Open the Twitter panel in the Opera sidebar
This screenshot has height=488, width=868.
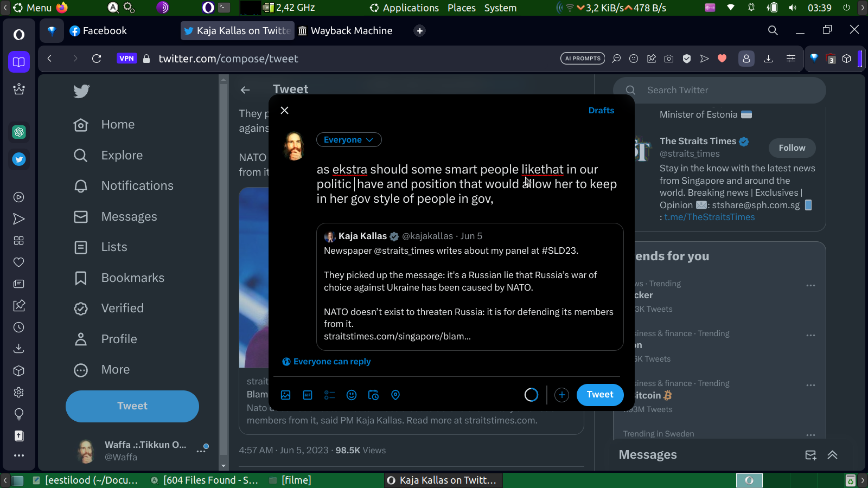tap(19, 159)
